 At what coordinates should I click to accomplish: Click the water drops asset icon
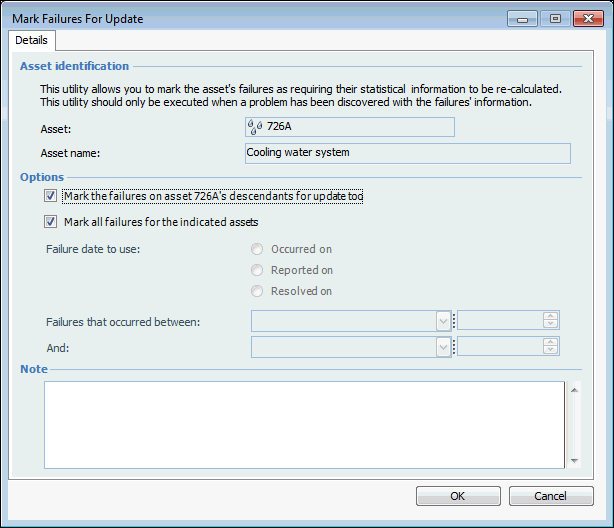click(x=255, y=127)
